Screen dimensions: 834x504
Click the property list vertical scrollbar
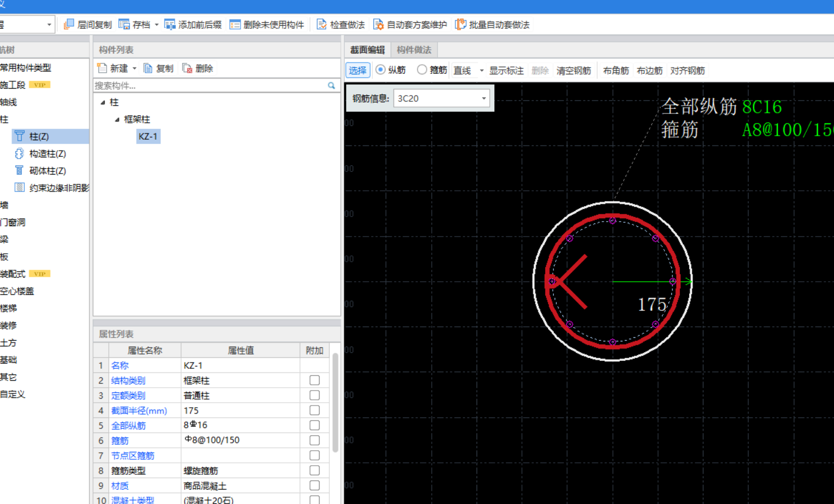[335, 403]
